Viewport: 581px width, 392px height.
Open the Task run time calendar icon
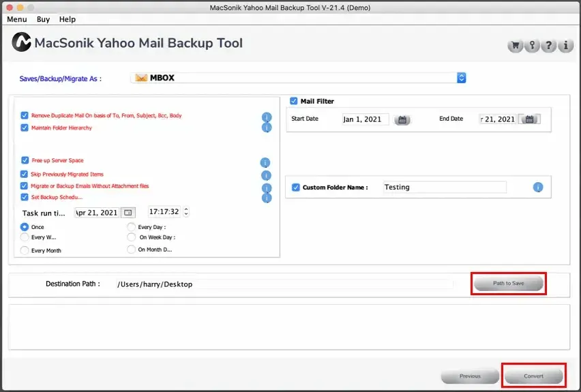click(x=128, y=213)
